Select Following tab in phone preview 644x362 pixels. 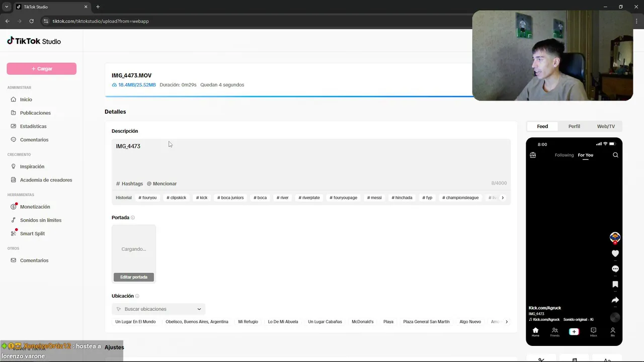(x=564, y=155)
